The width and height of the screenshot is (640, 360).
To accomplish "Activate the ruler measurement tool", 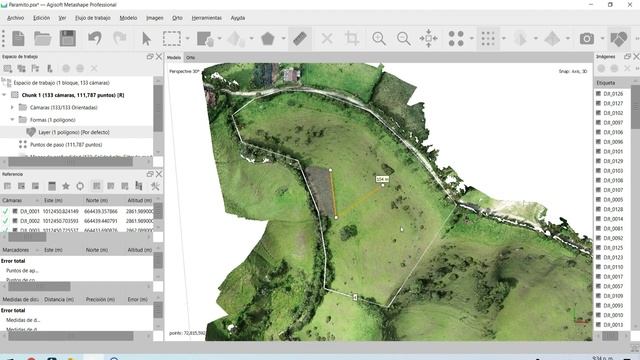I will point(300,39).
